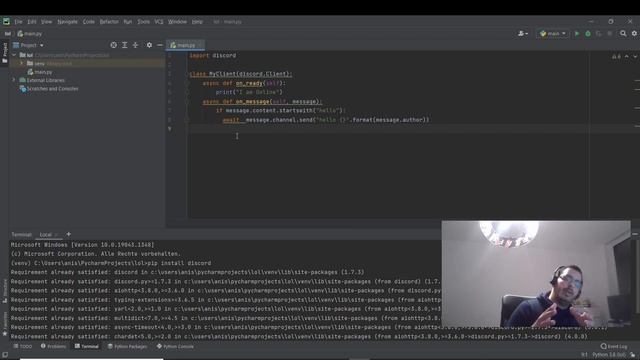This screenshot has height=360, width=640.
Task: Open the Python Packages tool window
Action: [127, 346]
